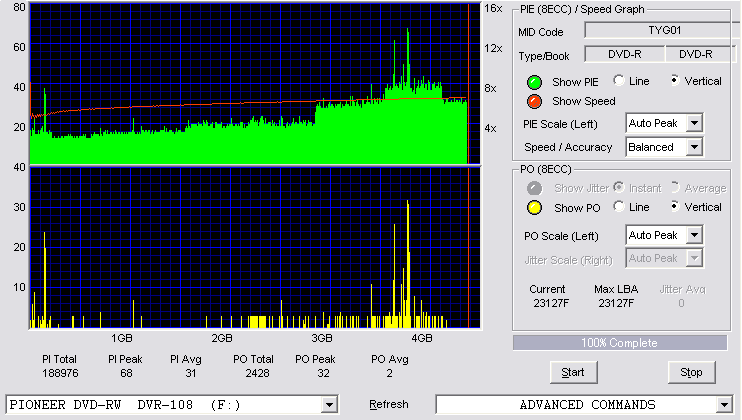Viewport: 742px width, 420px height.
Task: Click the 4GB axis label
Action: 422,339
